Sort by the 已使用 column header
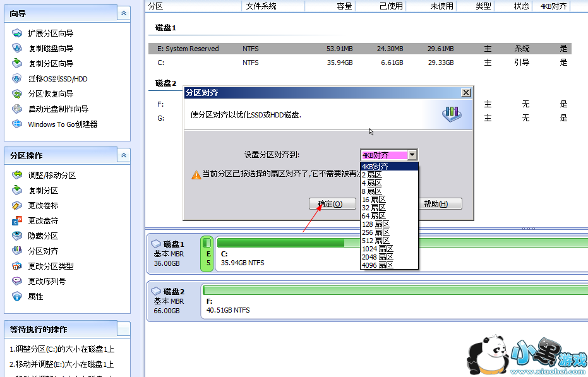The height and width of the screenshot is (377, 588). 381,6
